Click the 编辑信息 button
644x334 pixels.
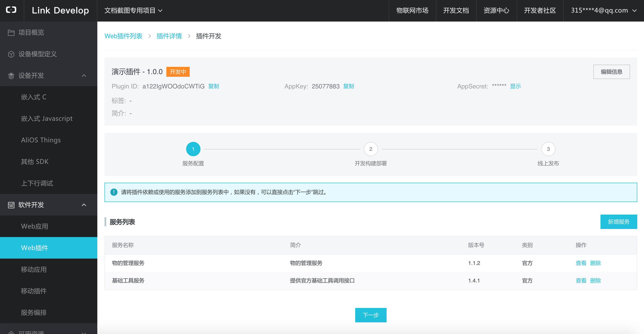[611, 72]
